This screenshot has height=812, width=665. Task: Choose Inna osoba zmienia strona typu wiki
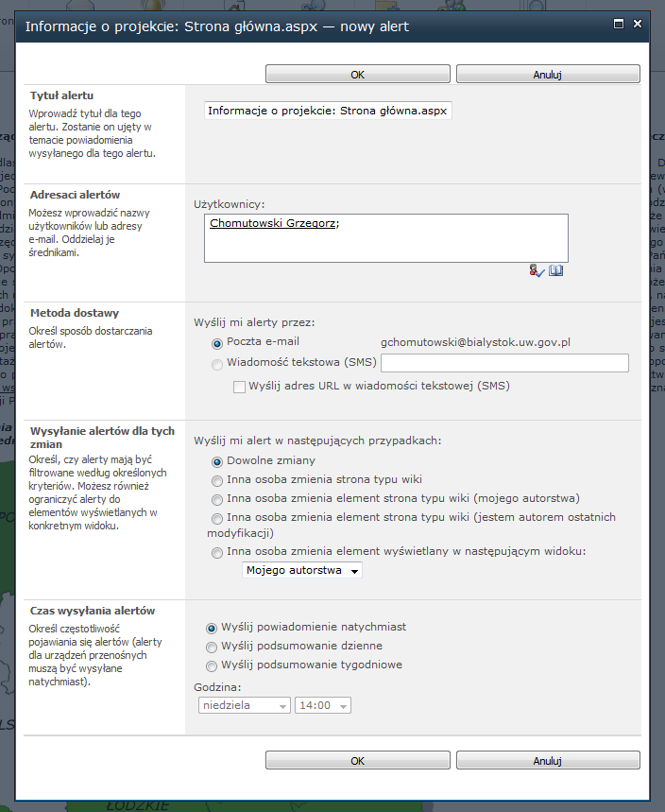[217, 480]
